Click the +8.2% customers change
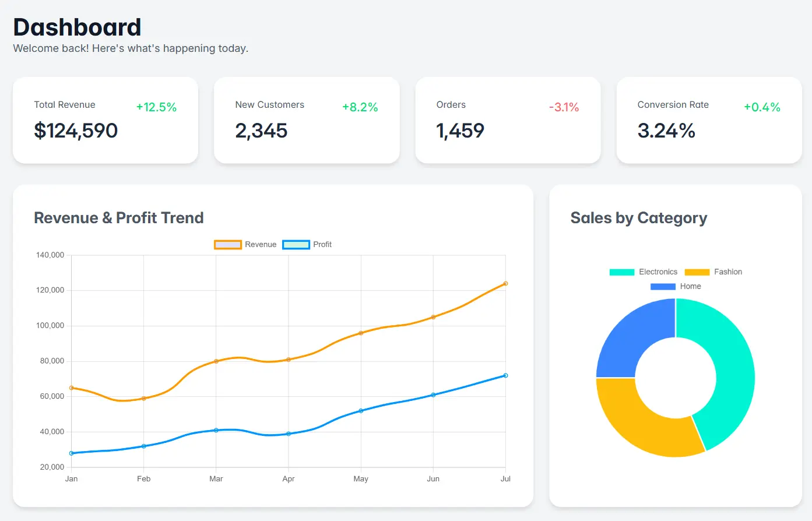This screenshot has width=812, height=521. click(x=360, y=107)
